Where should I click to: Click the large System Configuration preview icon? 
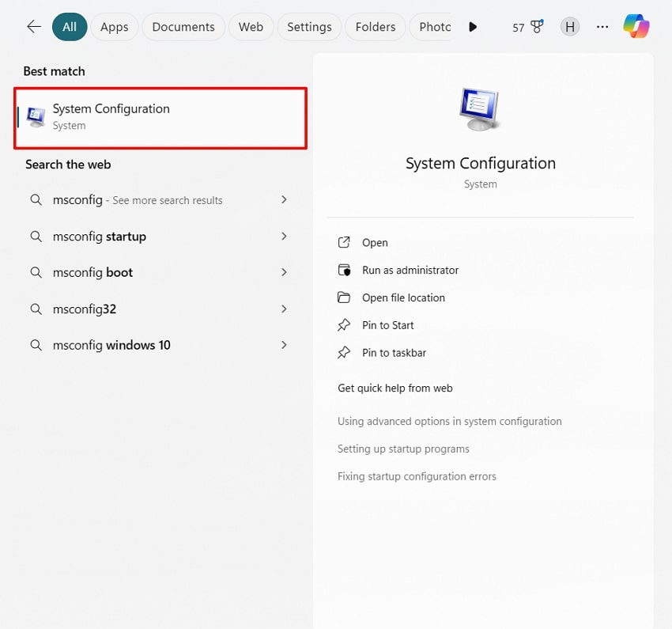[x=480, y=108]
